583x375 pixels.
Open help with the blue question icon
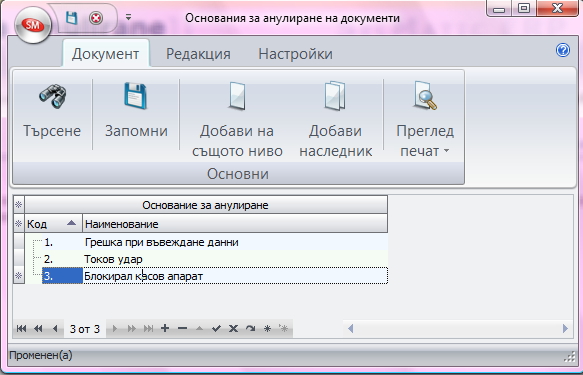tap(563, 50)
